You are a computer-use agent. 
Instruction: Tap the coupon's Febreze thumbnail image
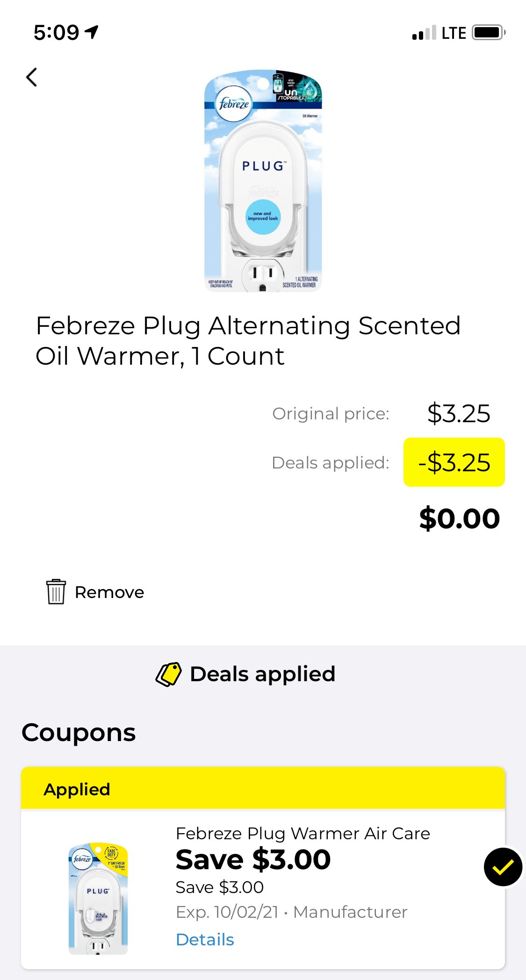(98, 898)
